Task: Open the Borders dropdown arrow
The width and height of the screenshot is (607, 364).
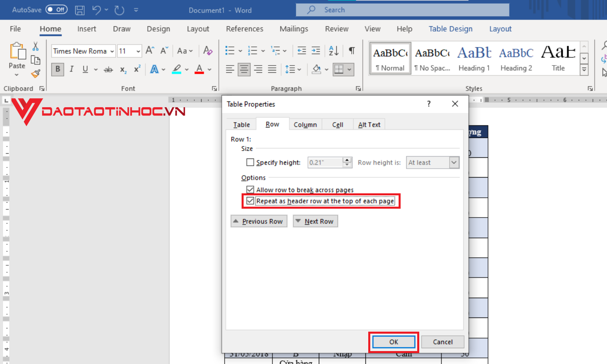Action: point(349,69)
